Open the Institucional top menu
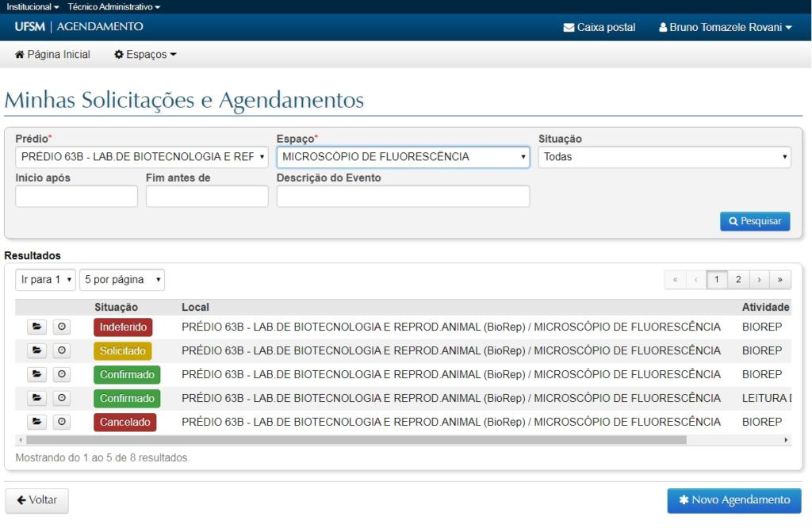 coord(33,6)
